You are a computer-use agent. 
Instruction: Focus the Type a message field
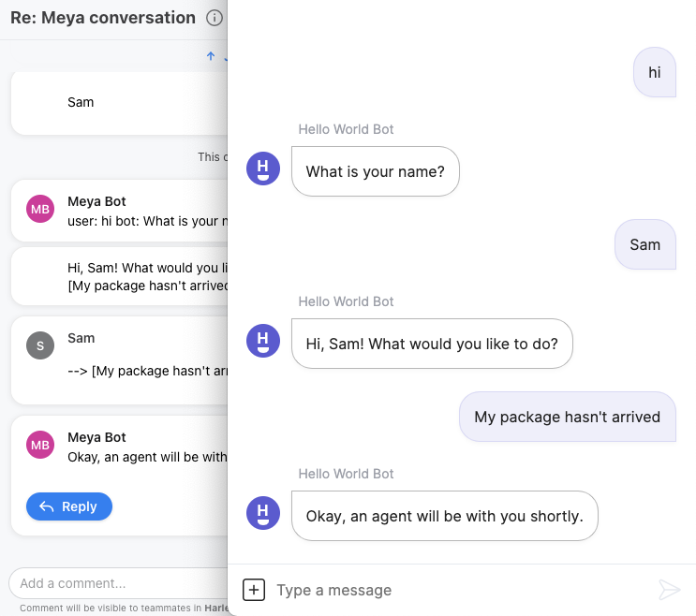[462, 591]
